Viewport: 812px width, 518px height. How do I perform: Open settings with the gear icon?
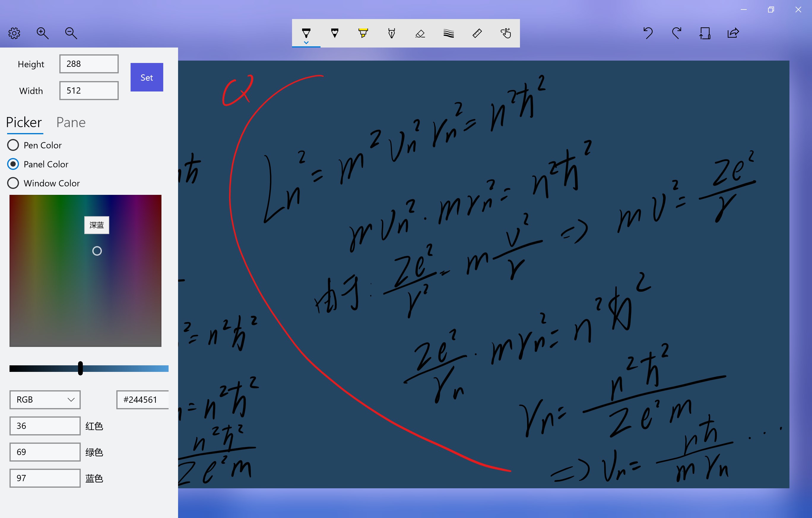14,33
